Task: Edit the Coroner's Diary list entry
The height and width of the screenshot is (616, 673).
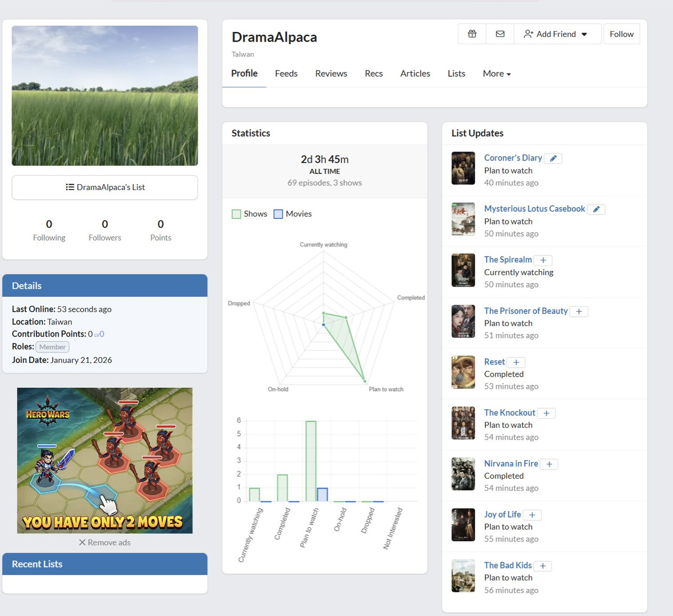Action: pos(553,158)
